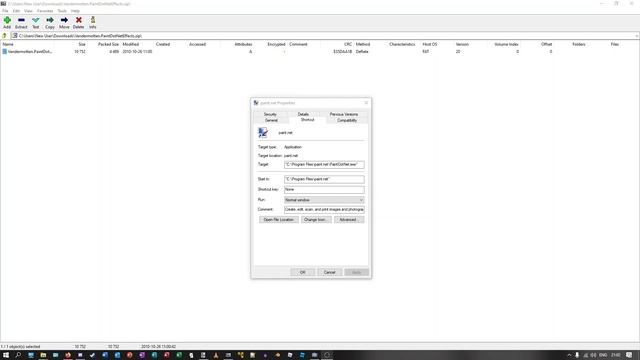The width and height of the screenshot is (640, 360).
Task: Switch to the Security tab
Action: coord(270,114)
